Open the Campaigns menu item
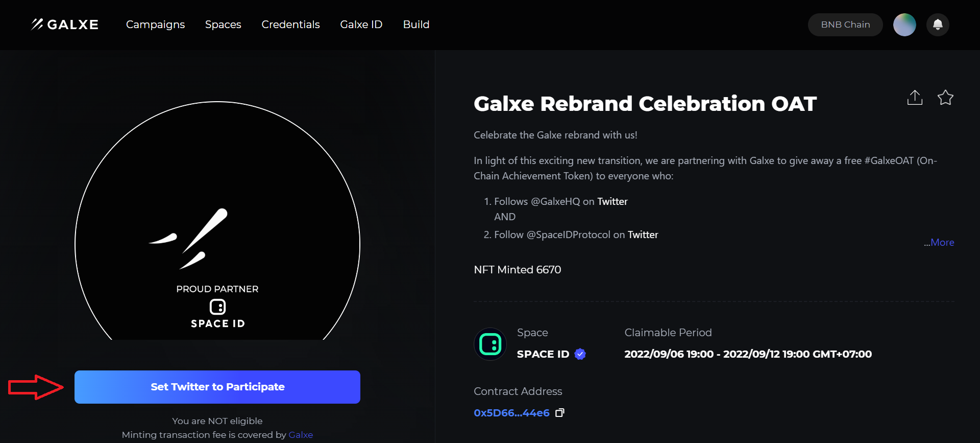The height and width of the screenshot is (443, 980). pos(155,25)
